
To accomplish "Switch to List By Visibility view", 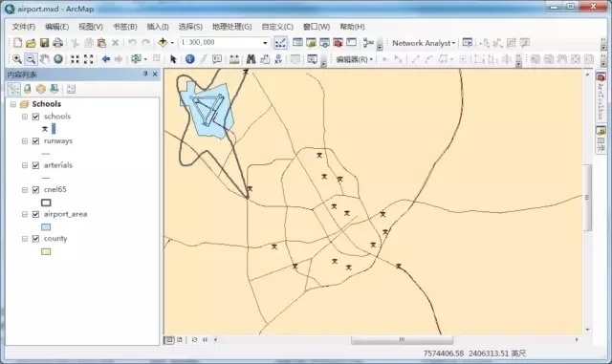I will click(40, 89).
